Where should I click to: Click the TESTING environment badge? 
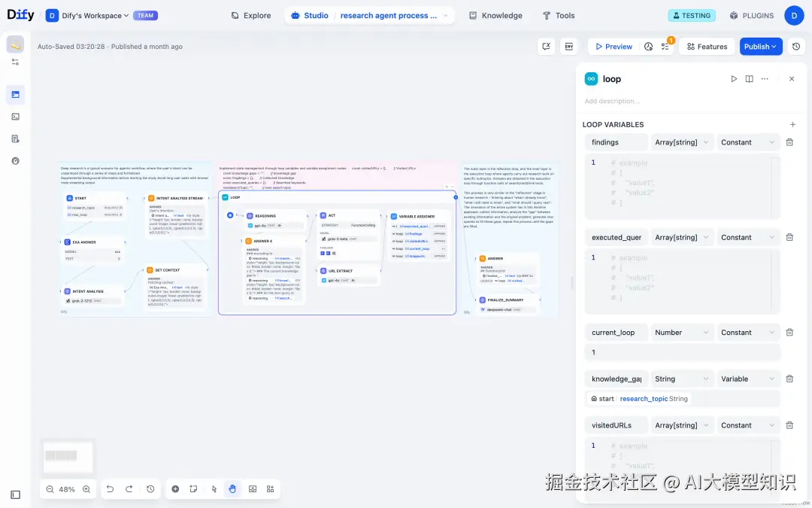tap(692, 16)
